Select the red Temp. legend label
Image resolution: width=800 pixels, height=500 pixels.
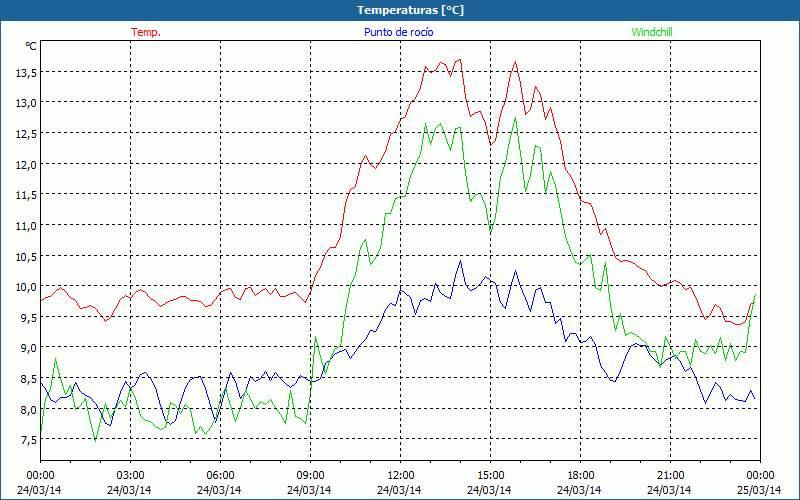point(146,32)
